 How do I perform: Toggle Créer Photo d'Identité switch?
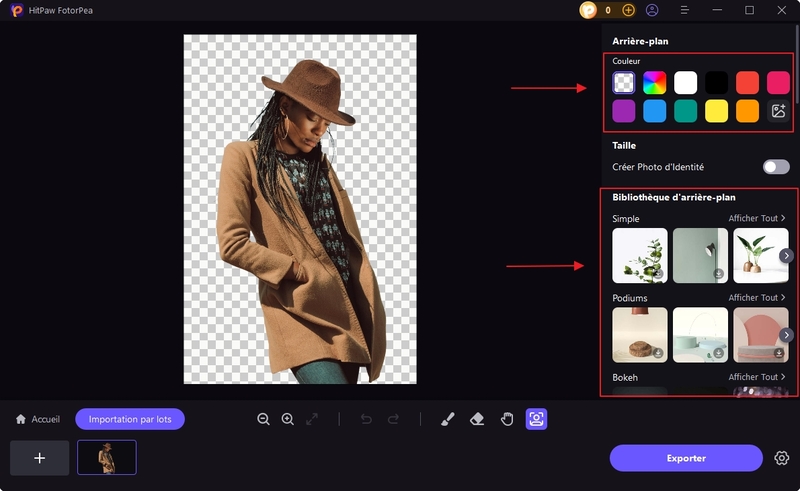pos(776,167)
